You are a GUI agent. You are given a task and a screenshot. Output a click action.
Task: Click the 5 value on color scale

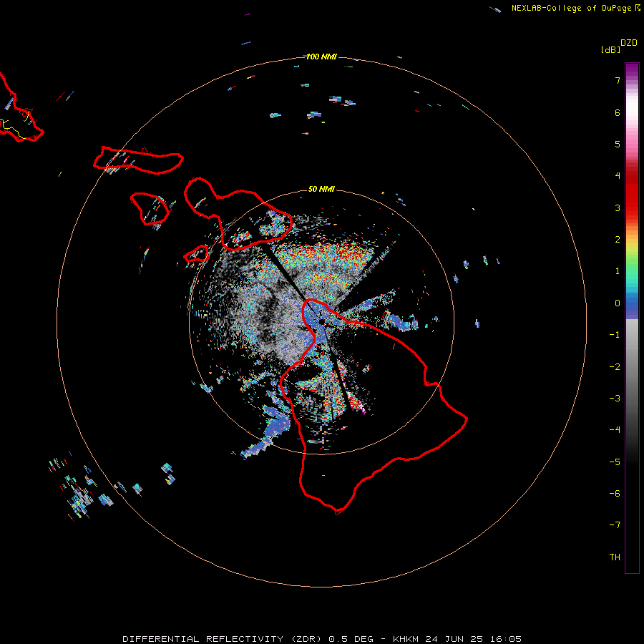[618, 144]
